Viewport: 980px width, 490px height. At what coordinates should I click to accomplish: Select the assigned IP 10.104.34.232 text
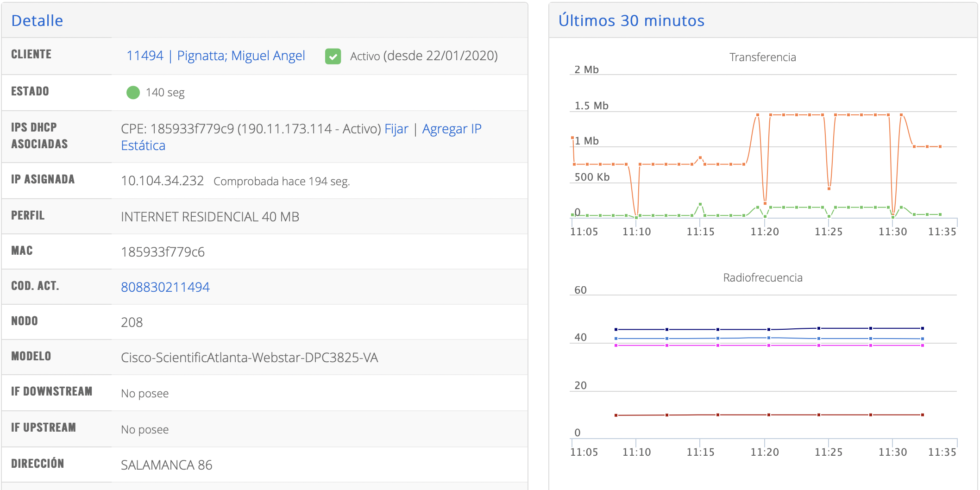coord(162,181)
